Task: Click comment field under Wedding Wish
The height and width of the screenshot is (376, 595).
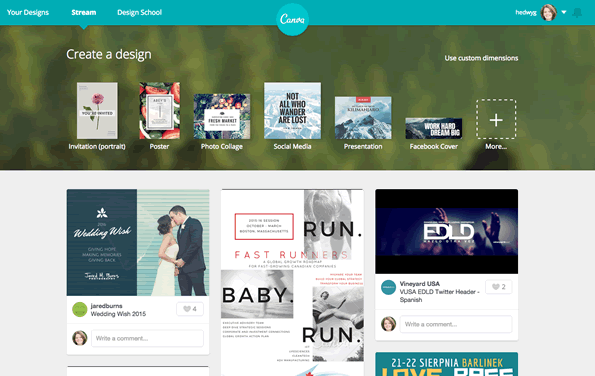Action: point(147,338)
